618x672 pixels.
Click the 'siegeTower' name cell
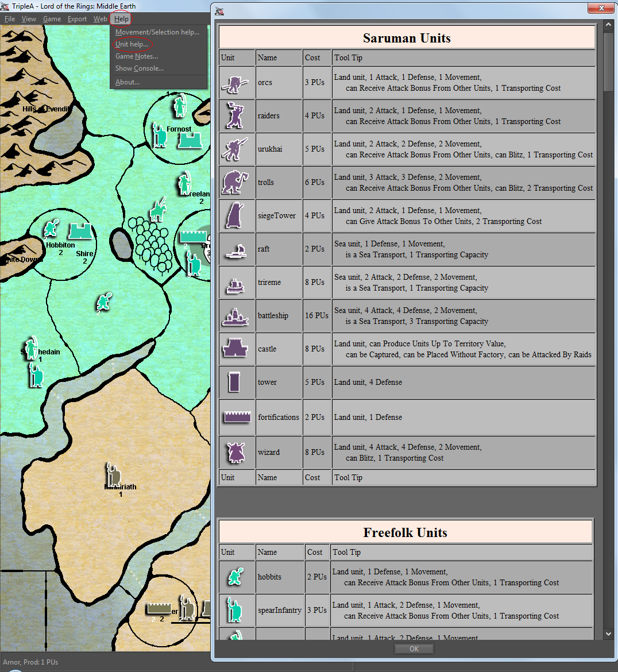(279, 216)
